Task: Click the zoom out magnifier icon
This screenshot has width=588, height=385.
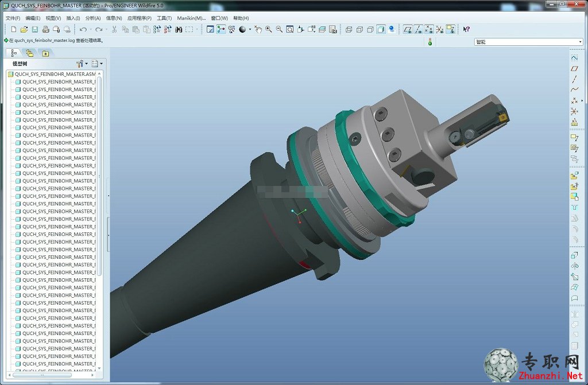Action: (280, 29)
